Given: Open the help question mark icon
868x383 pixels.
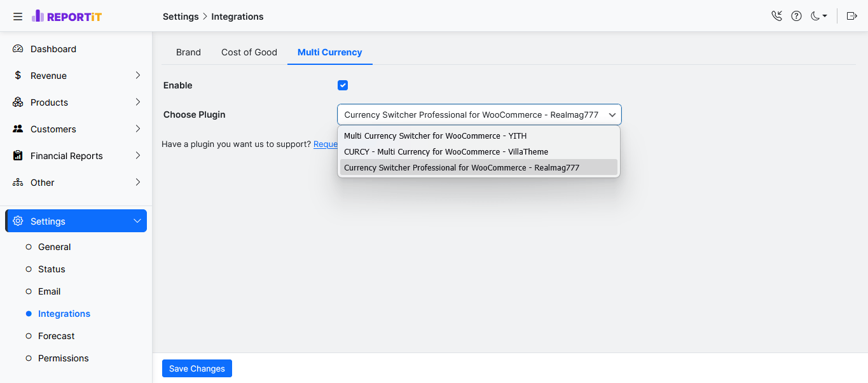Looking at the screenshot, I should (x=796, y=17).
